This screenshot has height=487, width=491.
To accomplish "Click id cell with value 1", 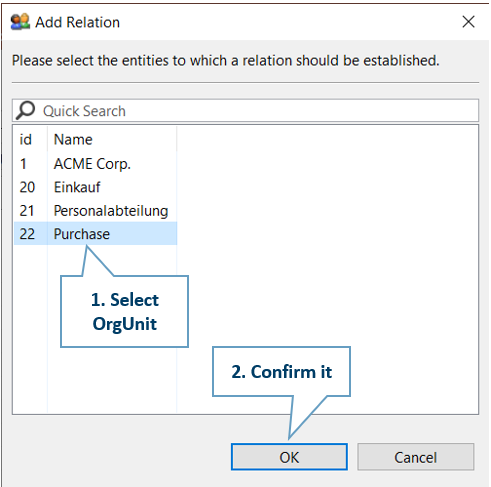I will [23, 164].
